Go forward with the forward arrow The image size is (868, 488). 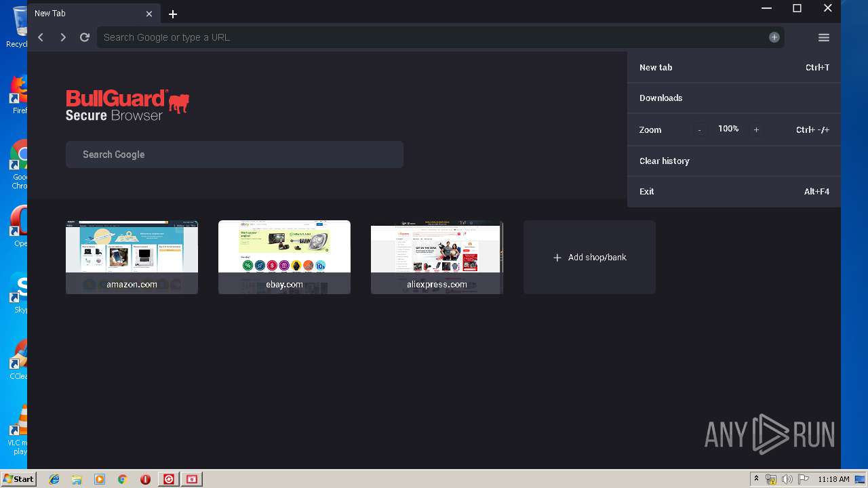(x=63, y=37)
